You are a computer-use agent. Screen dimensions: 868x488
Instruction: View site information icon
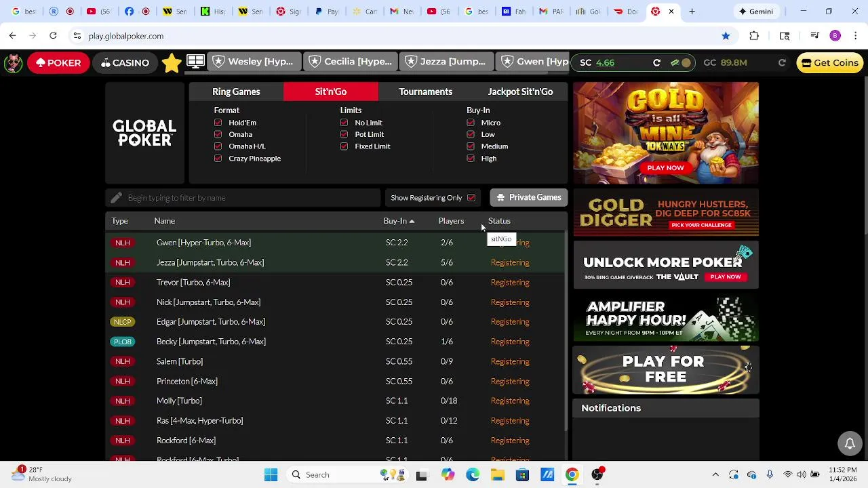(77, 36)
